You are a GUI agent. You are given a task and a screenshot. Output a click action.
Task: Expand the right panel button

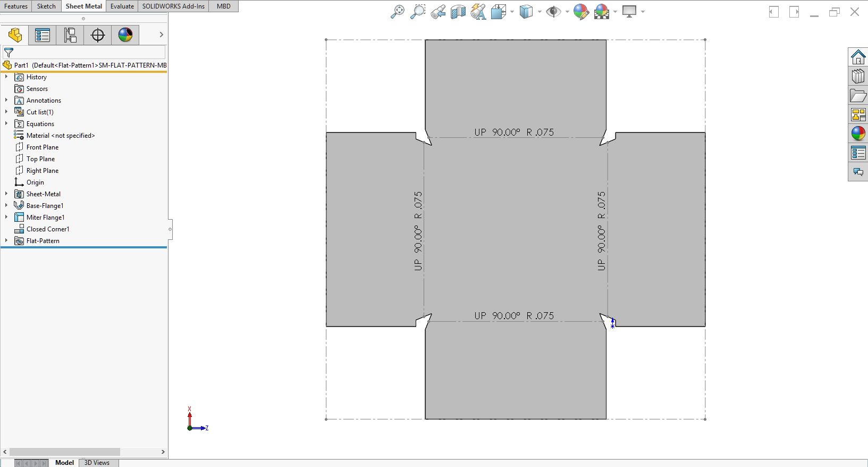tap(794, 12)
